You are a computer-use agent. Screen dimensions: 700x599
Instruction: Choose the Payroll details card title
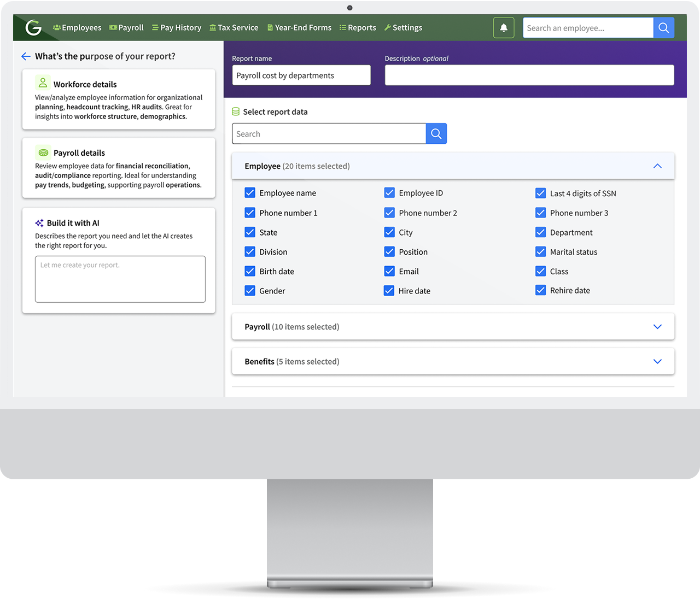tap(79, 153)
